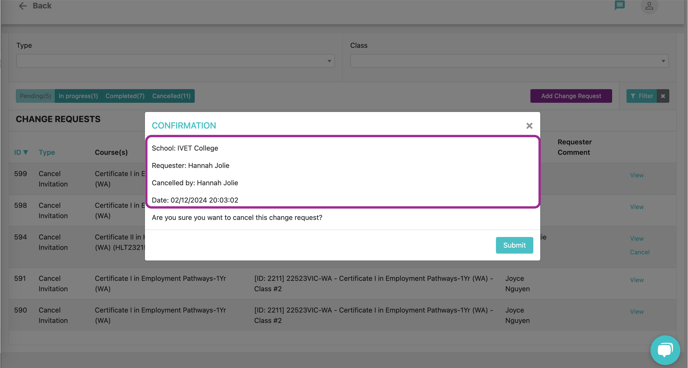Click the Filter button

[641, 96]
